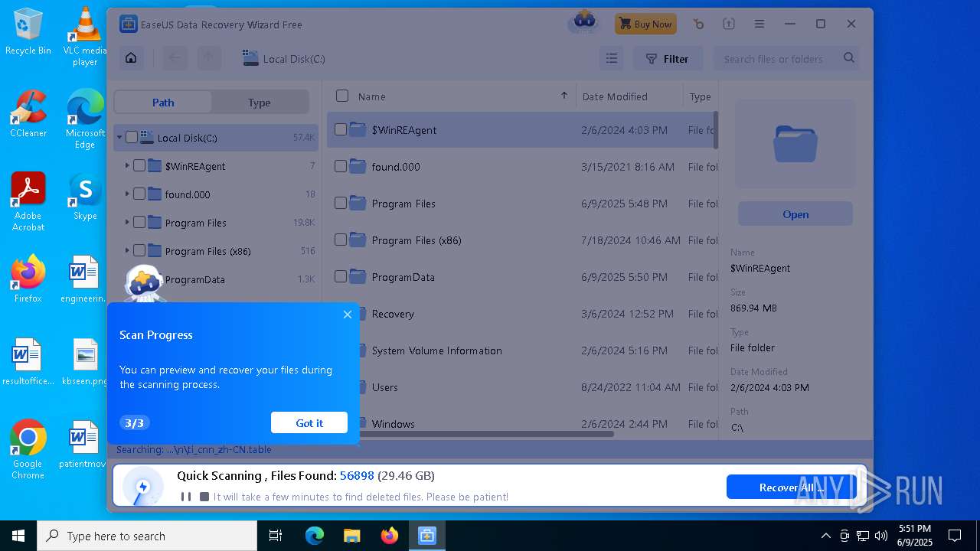Screen dimensions: 980x551
Task: Click the up-folder navigation button
Action: coord(208,58)
